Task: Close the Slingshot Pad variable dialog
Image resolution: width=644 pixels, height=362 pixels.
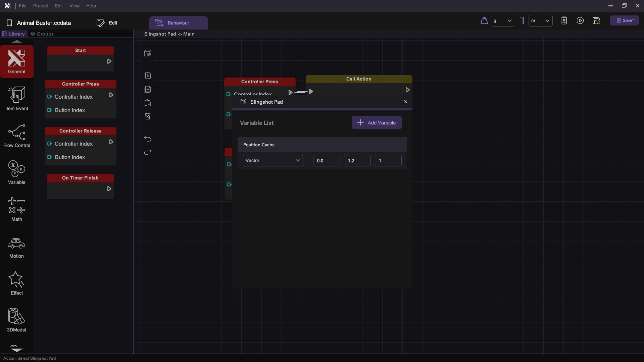Action: point(405,102)
